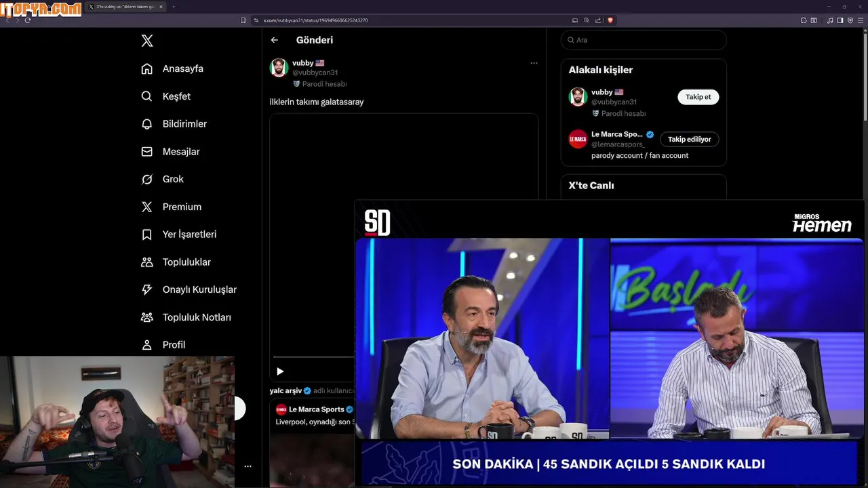The height and width of the screenshot is (488, 868).
Task: Open the @vubbycan31 handle on the post
Action: tap(315, 73)
